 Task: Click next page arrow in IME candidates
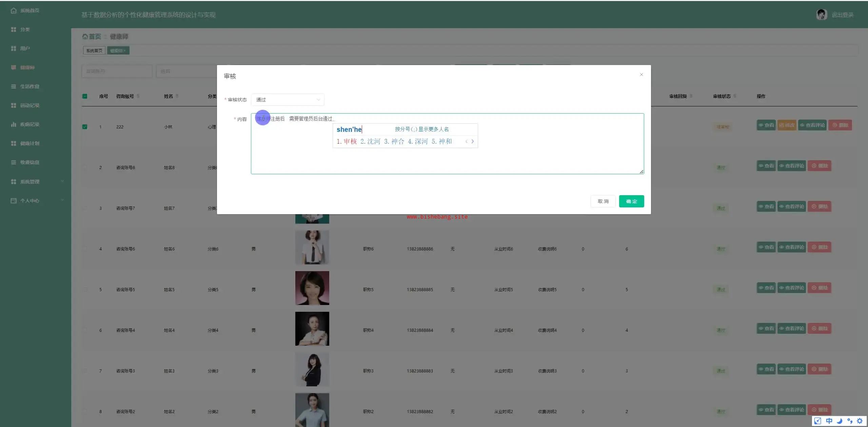pyautogui.click(x=472, y=142)
